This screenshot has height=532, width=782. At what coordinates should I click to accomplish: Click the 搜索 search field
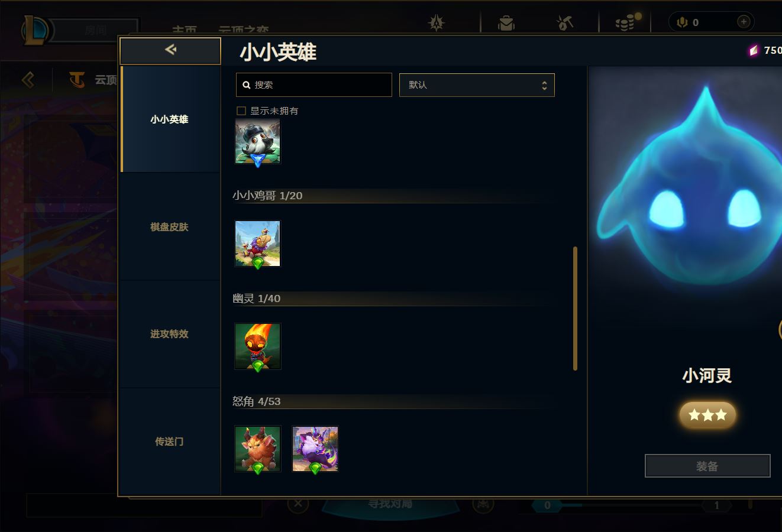pos(314,85)
